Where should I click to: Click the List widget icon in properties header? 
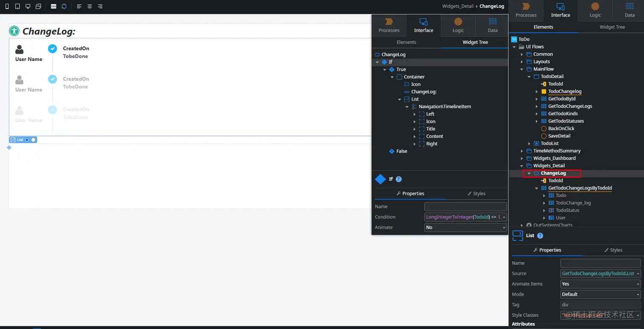coord(517,236)
